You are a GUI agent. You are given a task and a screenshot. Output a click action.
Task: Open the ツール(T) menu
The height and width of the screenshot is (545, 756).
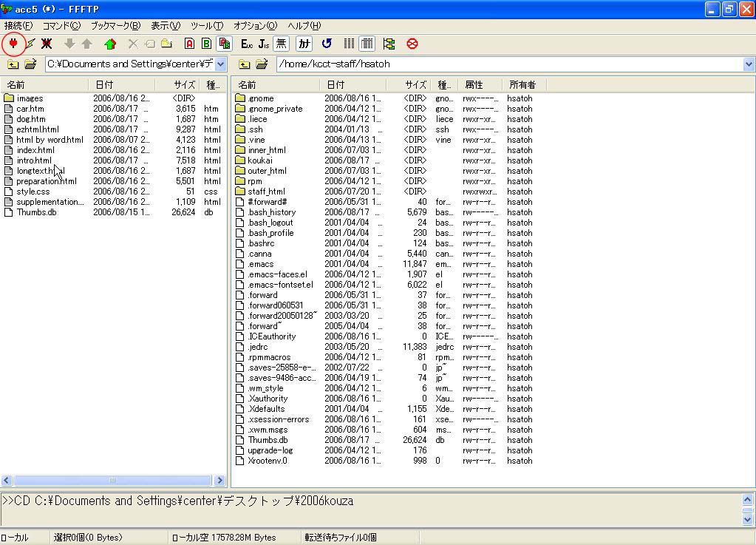(207, 26)
